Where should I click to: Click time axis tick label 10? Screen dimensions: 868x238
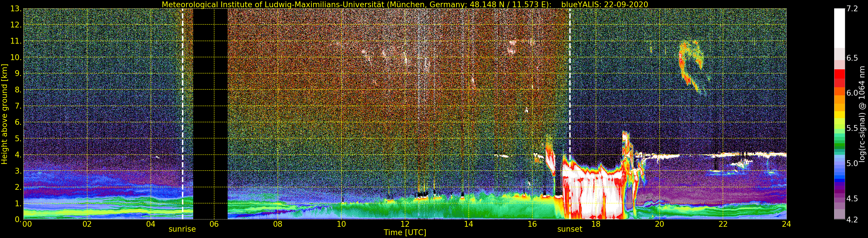[341, 224]
